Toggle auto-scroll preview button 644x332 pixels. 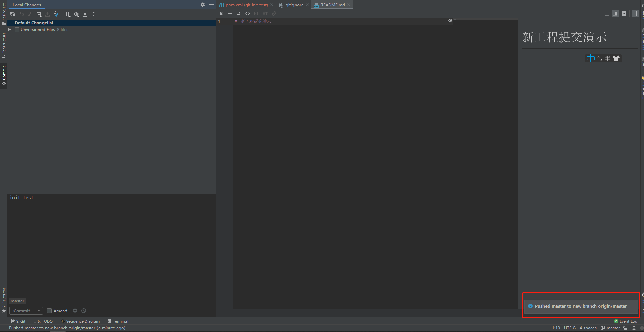(635, 13)
